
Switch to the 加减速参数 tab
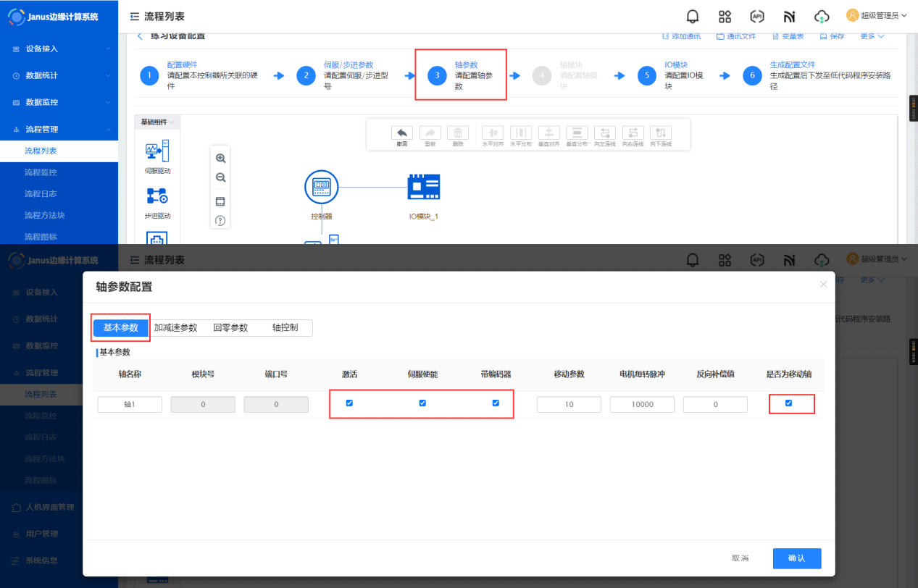(x=175, y=328)
